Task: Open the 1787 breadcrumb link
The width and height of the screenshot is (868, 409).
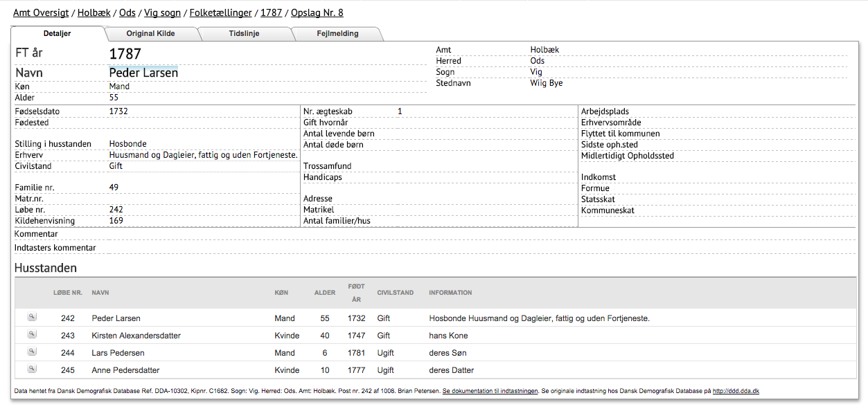Action: 272,12
